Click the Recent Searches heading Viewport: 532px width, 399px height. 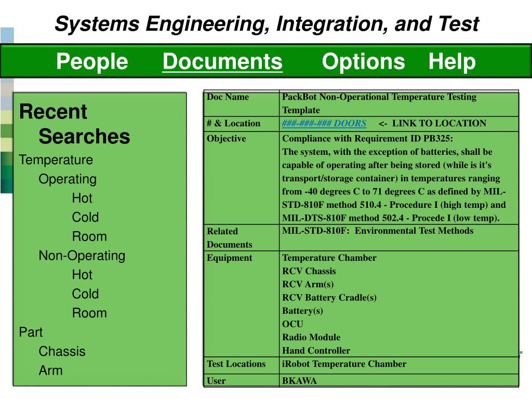(74, 124)
